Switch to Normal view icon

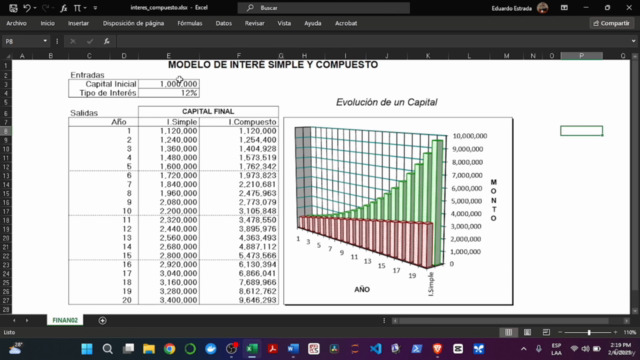[509, 332]
